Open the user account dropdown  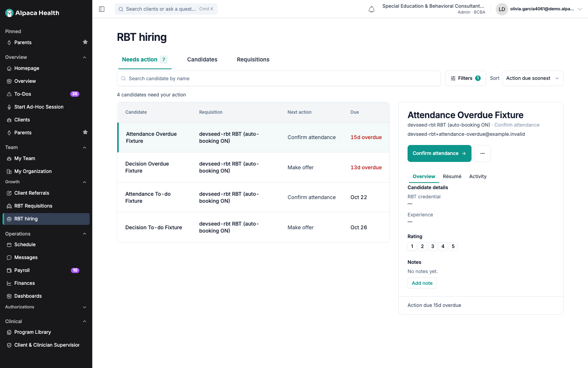(539, 9)
